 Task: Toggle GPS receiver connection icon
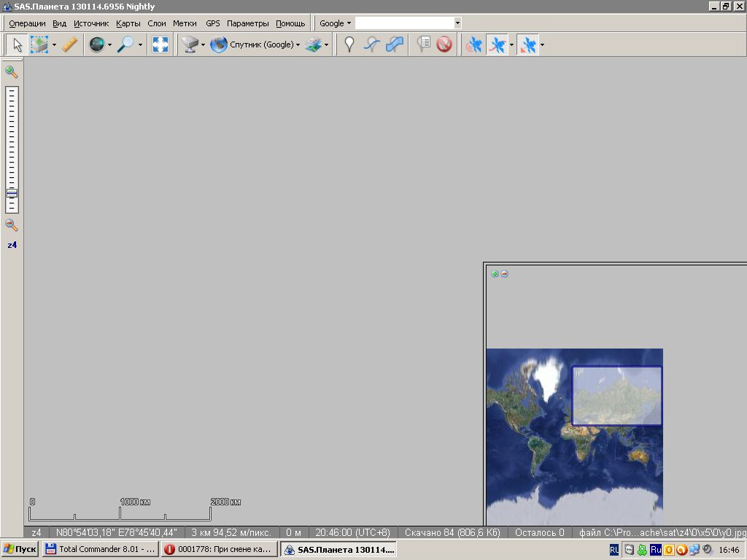tap(474, 45)
